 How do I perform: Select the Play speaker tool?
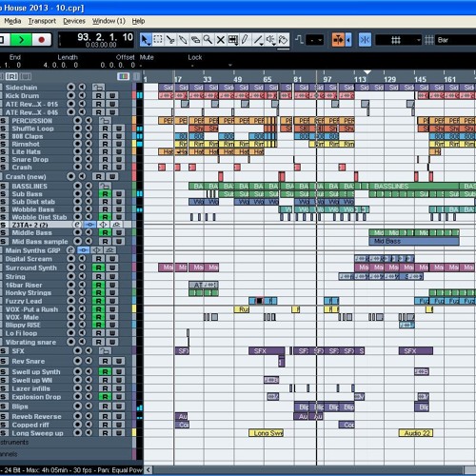(x=270, y=40)
